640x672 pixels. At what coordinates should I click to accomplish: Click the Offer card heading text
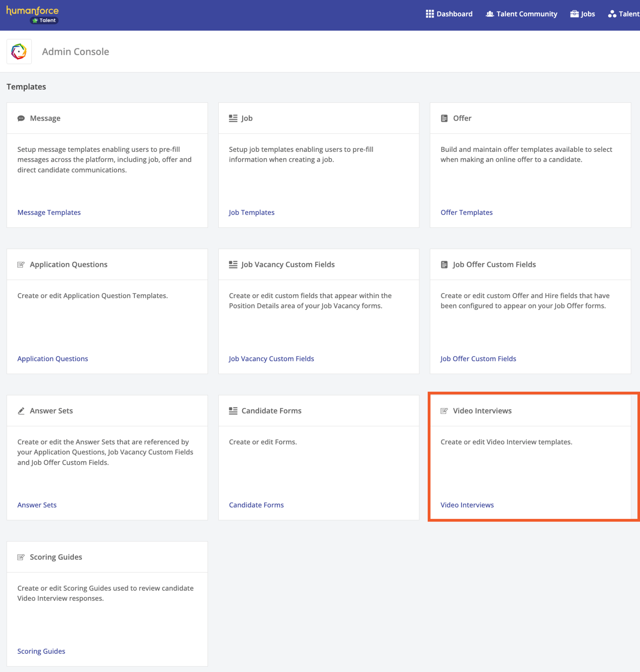coord(462,118)
